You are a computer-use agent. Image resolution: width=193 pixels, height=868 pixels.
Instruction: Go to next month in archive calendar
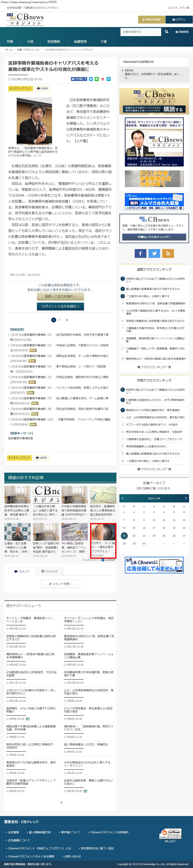pos(186,498)
